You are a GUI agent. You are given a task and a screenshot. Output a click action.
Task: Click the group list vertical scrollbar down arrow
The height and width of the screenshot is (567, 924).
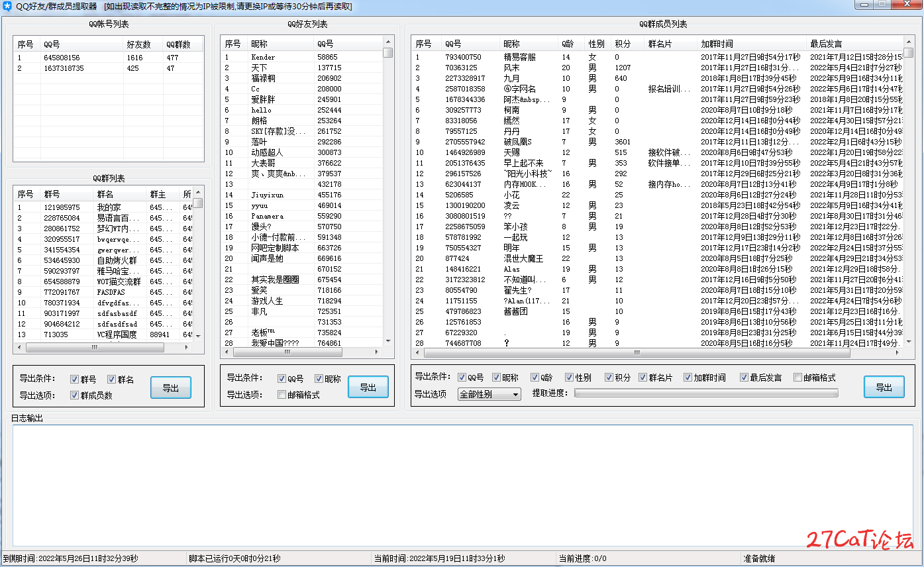198,336
